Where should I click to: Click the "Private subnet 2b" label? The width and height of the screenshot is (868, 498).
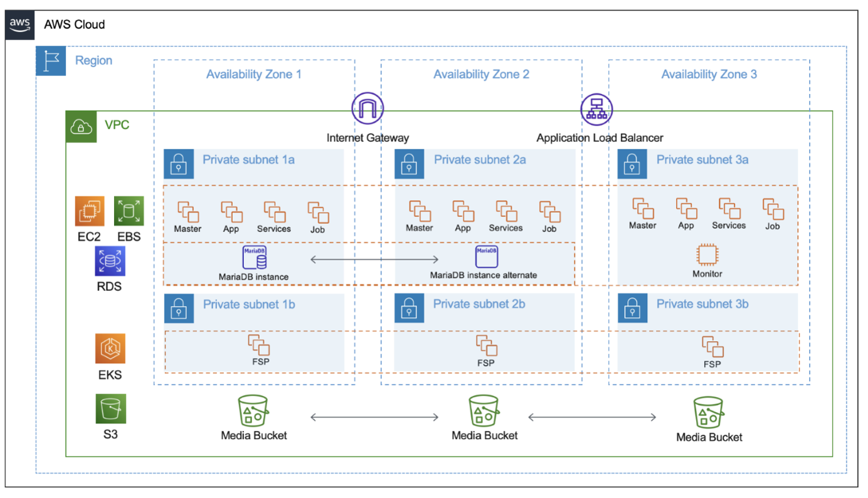pos(479,304)
